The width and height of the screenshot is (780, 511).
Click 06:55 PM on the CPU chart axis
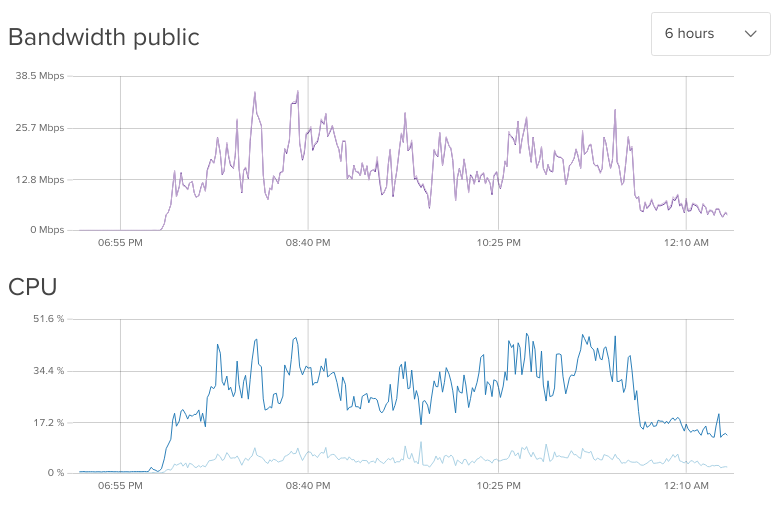coord(120,485)
